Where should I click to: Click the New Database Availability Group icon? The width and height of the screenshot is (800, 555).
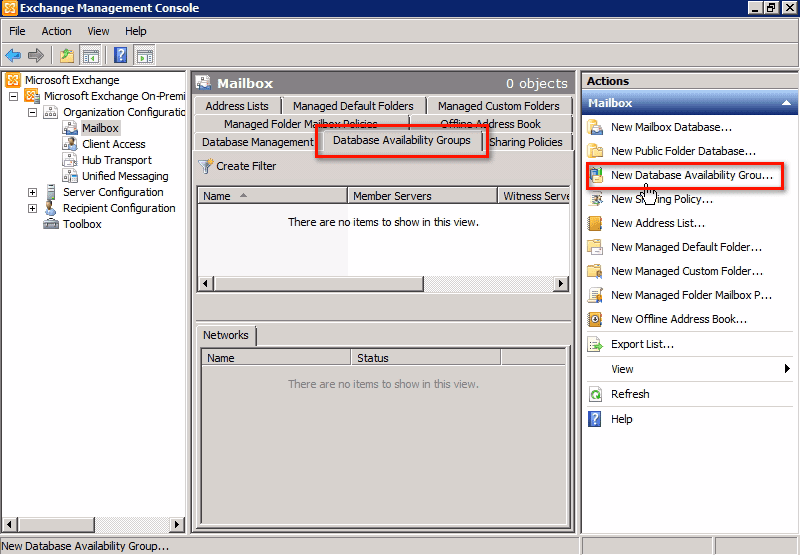(595, 175)
